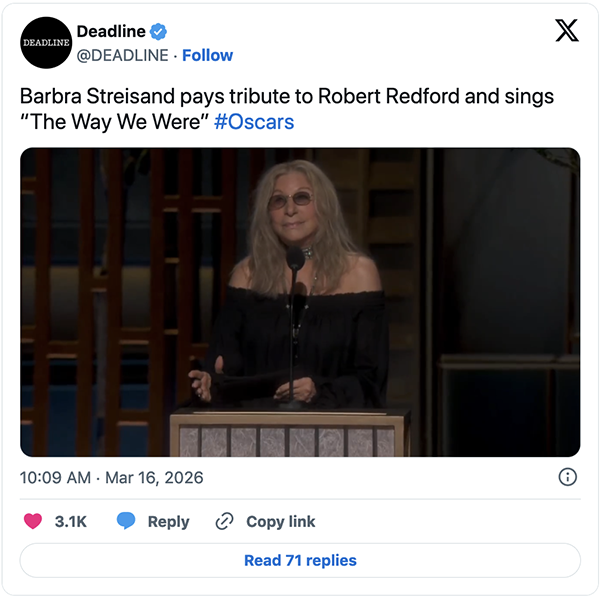Play the Barbra Streisand video thumbnail
The height and width of the screenshot is (598, 600).
300,302
